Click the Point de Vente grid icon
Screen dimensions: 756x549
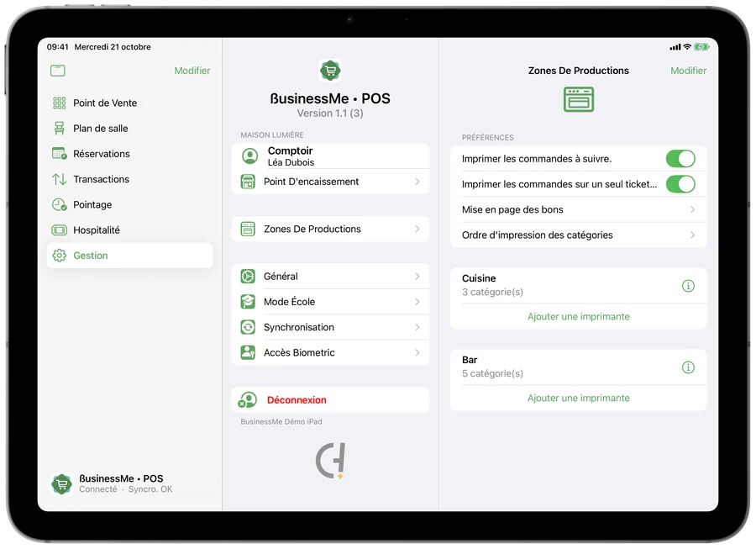[60, 103]
